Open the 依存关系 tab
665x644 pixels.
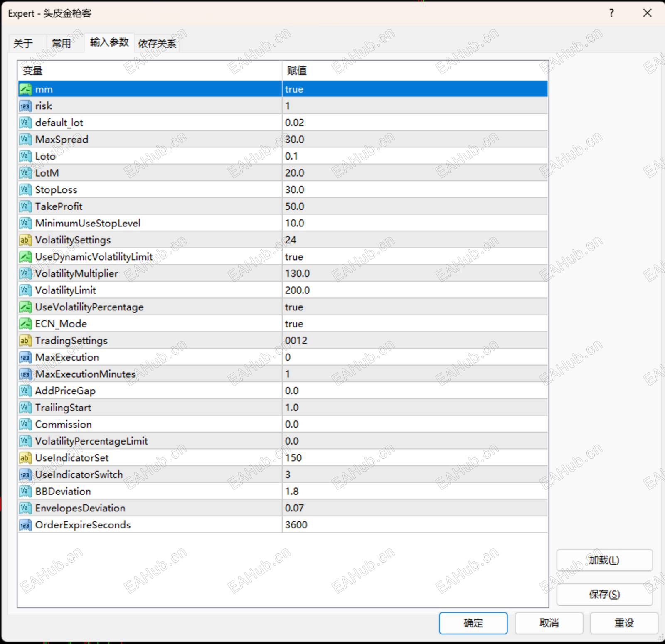(x=157, y=43)
